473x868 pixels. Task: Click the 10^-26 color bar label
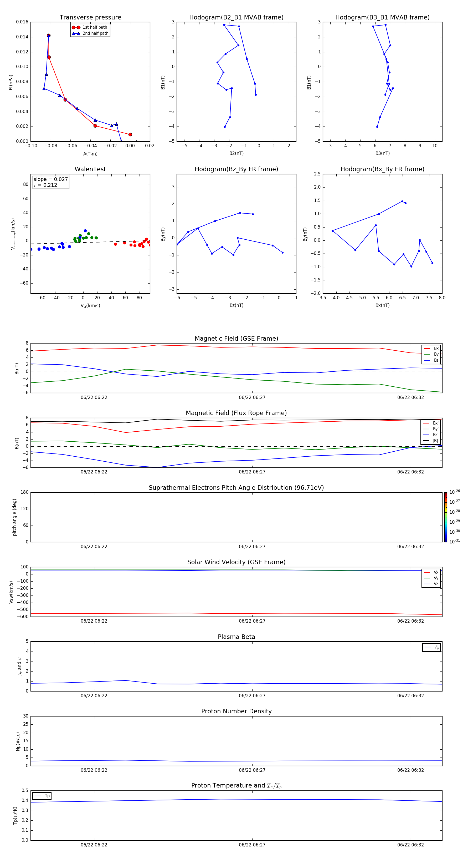[x=455, y=492]
